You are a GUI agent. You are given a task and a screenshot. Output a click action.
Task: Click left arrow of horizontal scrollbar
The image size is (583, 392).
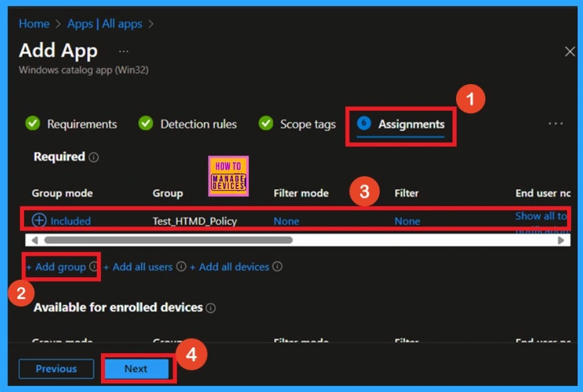point(35,240)
